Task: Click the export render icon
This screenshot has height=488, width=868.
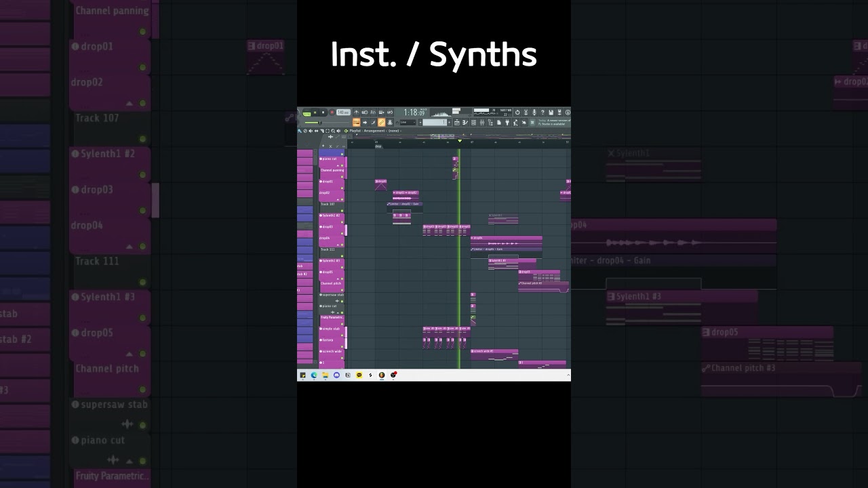Action: [559, 113]
